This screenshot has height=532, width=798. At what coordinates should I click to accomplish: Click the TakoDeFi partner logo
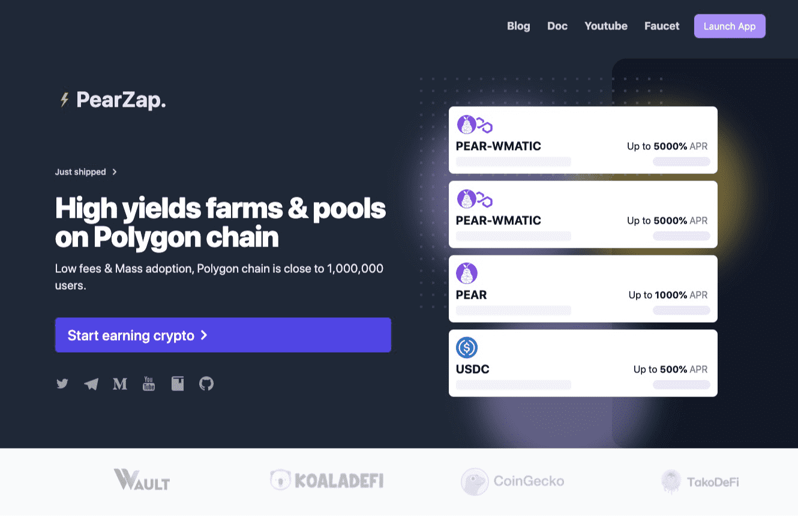(x=700, y=482)
